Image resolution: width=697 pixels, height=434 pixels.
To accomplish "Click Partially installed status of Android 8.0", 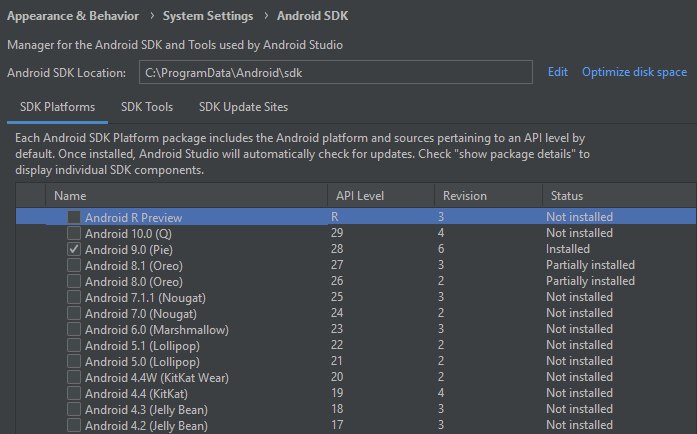I will point(590,281).
